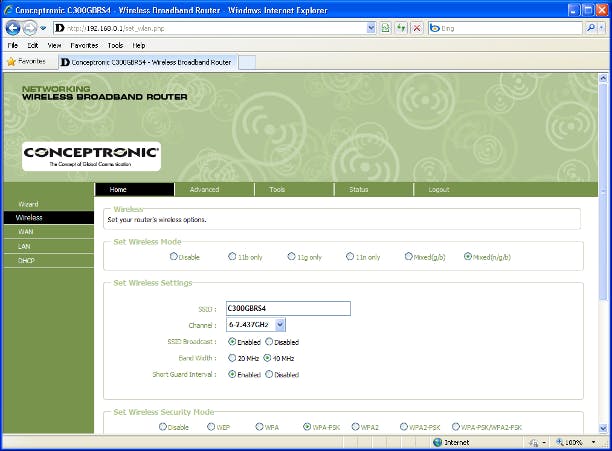Open a new blank browser tab
The height and width of the screenshot is (451, 612).
tap(247, 62)
